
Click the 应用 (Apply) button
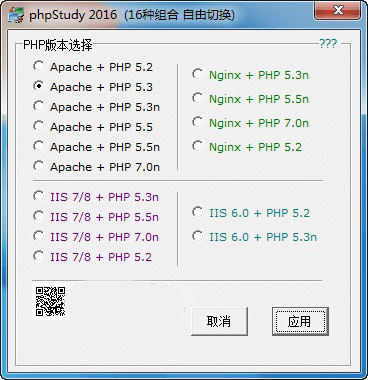[x=300, y=321]
